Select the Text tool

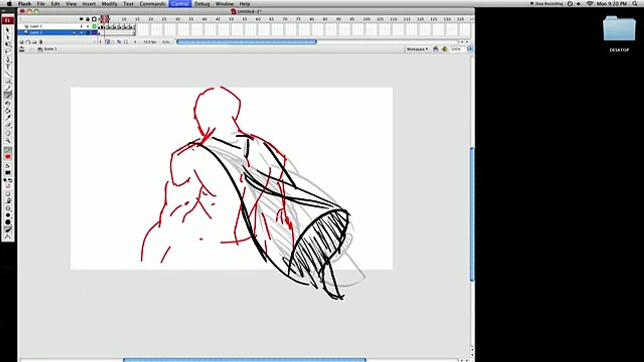point(8,66)
